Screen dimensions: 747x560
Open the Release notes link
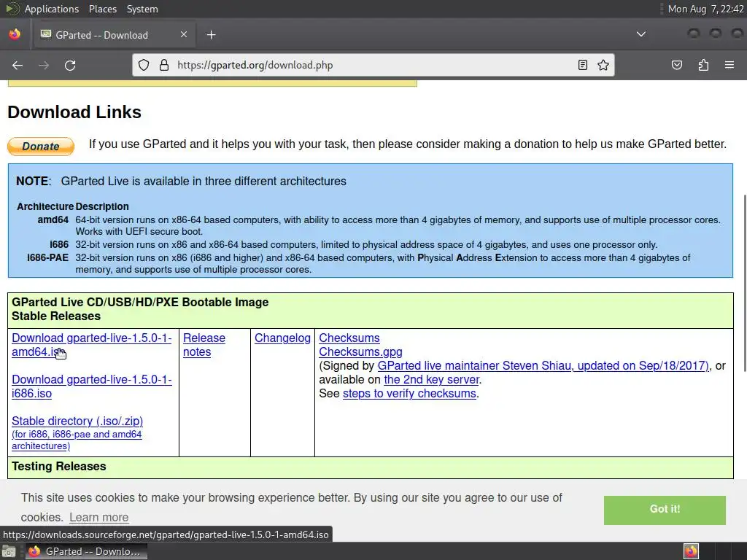[204, 345]
